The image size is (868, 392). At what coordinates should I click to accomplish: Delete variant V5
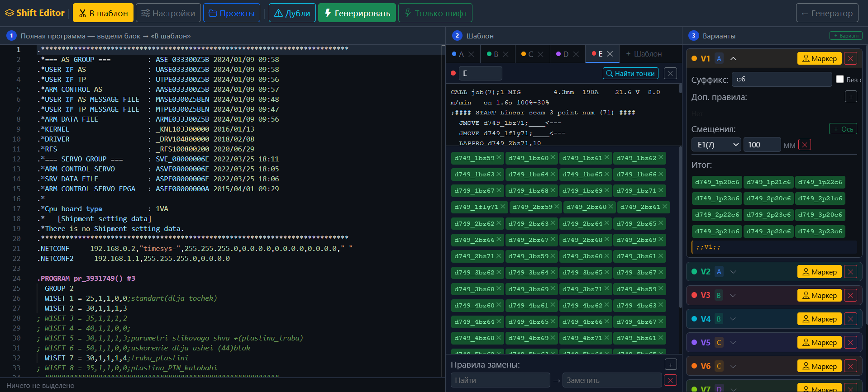[851, 342]
